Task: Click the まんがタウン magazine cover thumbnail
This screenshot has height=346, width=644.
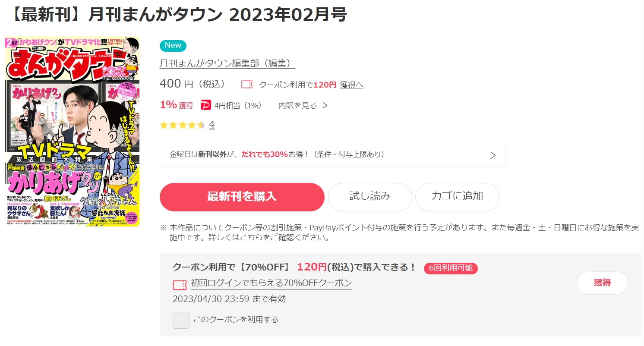Action: (x=72, y=132)
